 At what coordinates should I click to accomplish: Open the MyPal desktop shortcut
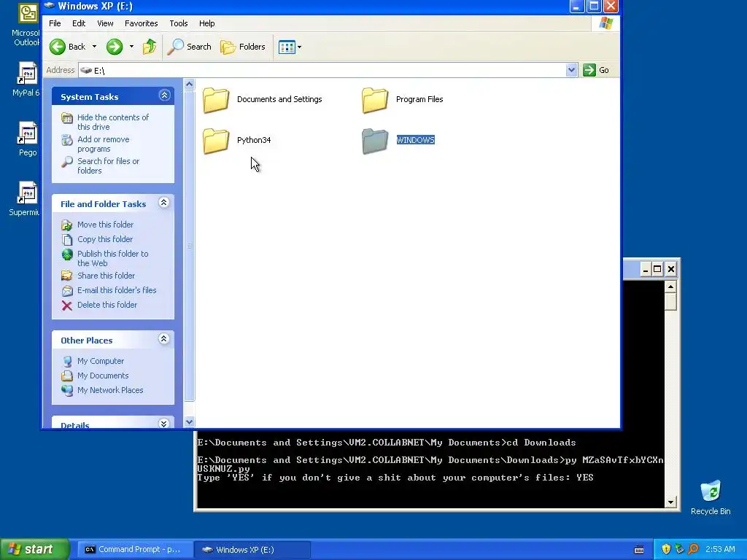tap(26, 79)
